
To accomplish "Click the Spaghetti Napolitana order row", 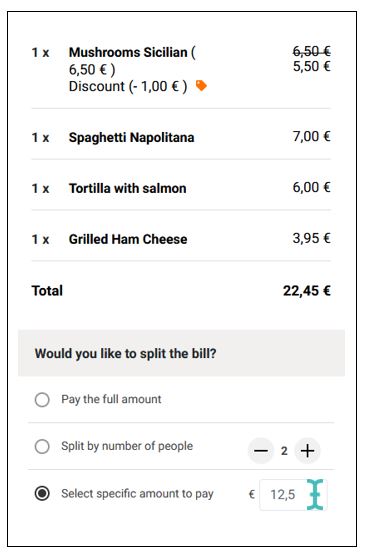I will [181, 137].
